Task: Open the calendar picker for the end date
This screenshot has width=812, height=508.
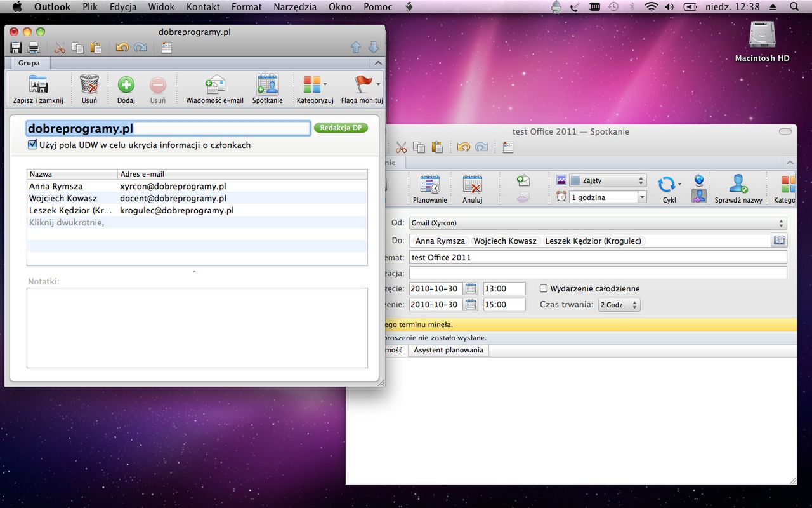Action: (x=470, y=305)
